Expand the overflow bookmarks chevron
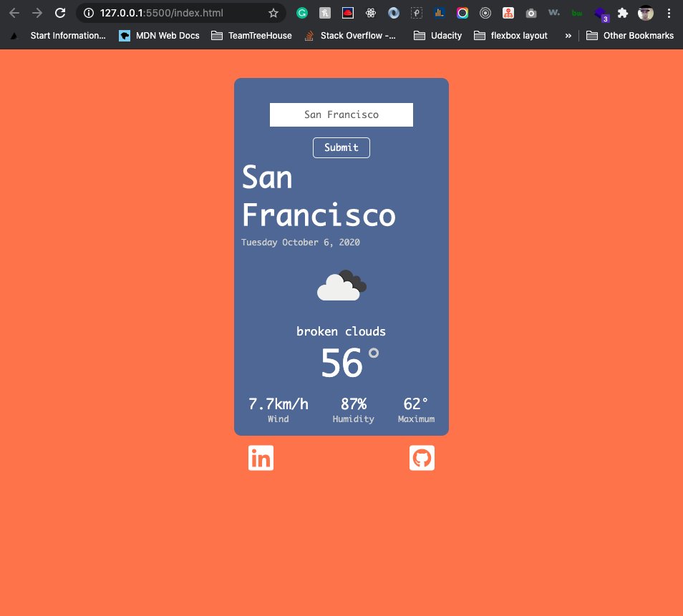Screen dimensions: 683x616 (x=568, y=35)
